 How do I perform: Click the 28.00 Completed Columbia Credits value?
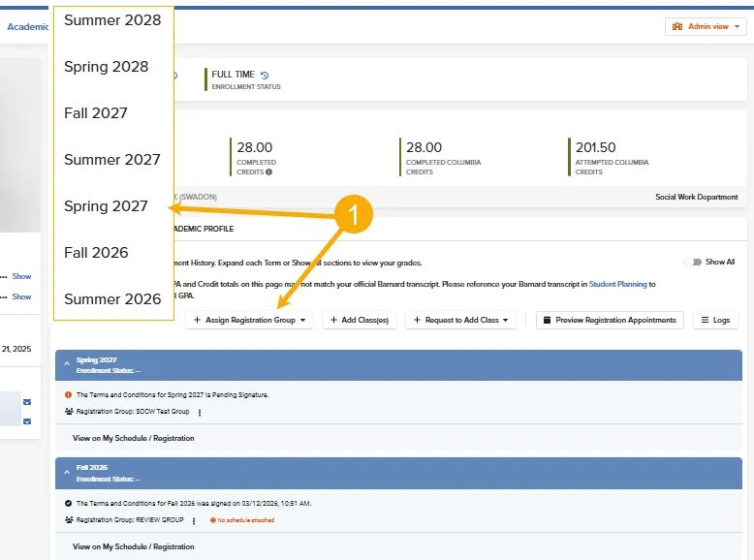tap(424, 147)
